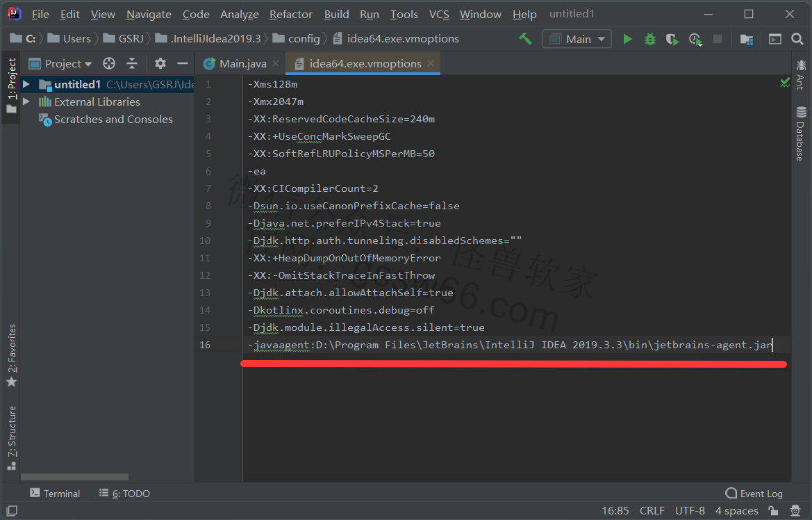This screenshot has height=520, width=812.
Task: Click the Build project hammer icon
Action: point(525,39)
